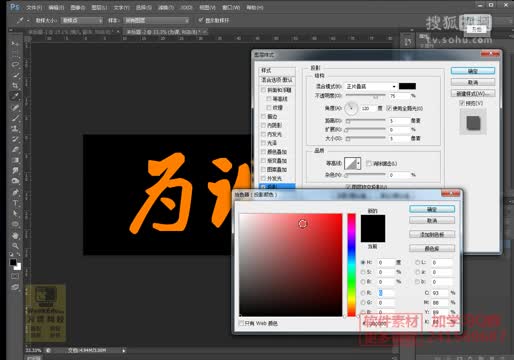Change screen mode icon in toolbox
Viewport: 514px width, 360px height.
pos(15,287)
